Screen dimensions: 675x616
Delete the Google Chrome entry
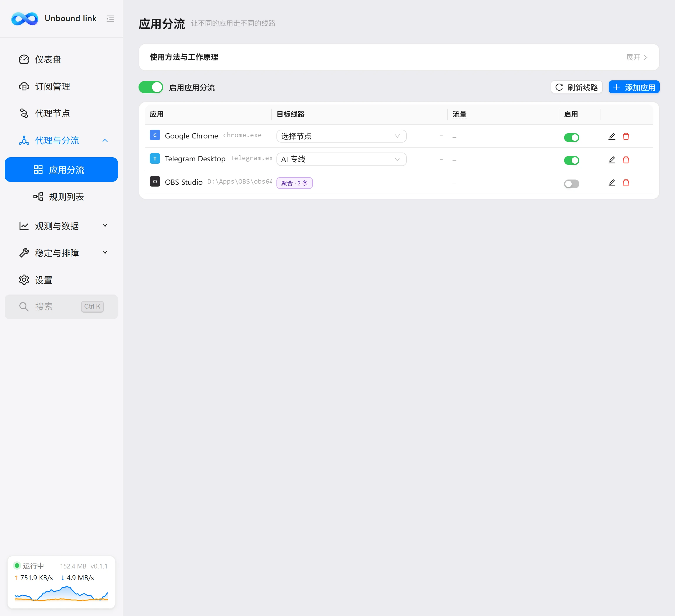626,136
